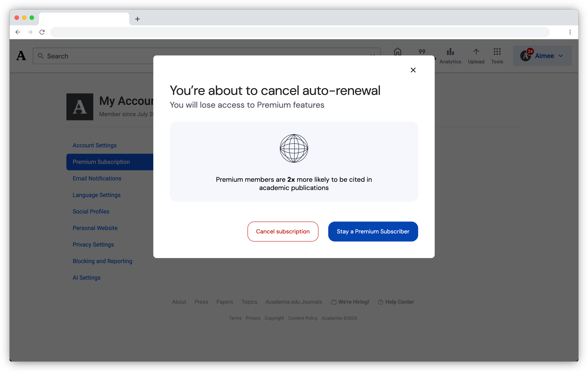Choose Stay a Premium Subscriber
This screenshot has height=371, width=588.
point(373,231)
